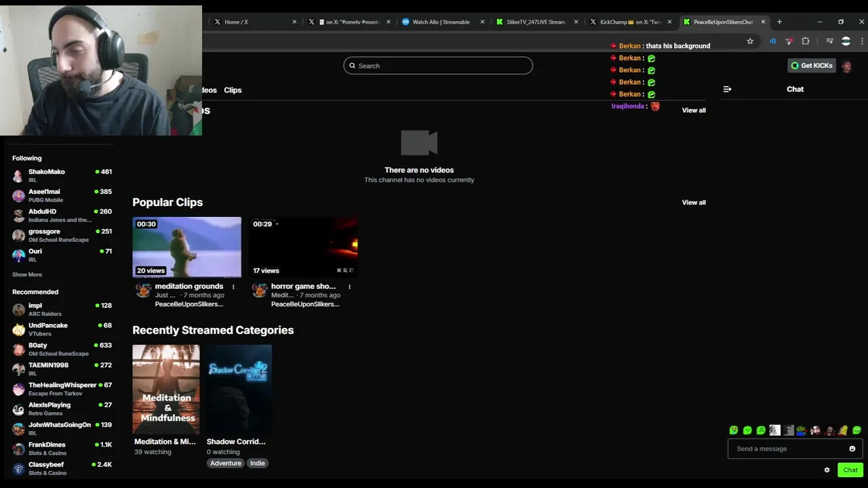
Task: Open Aseel1mai in Following list
Action: [x=62, y=195]
